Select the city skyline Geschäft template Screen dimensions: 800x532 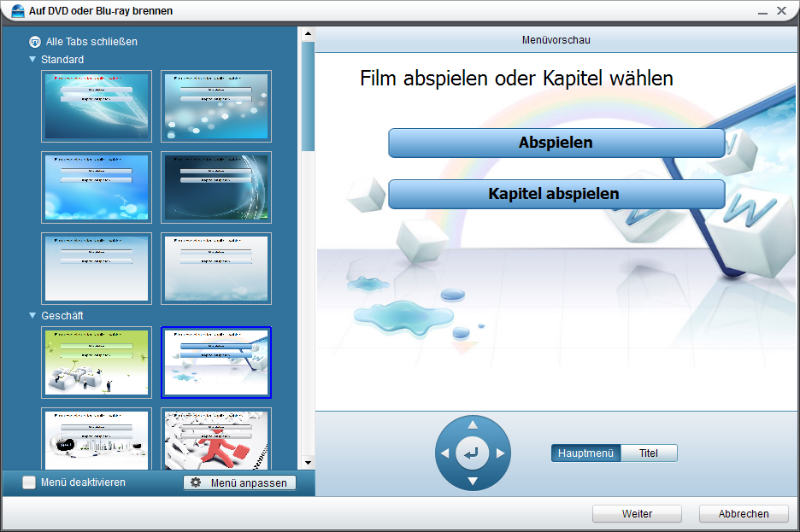click(97, 439)
